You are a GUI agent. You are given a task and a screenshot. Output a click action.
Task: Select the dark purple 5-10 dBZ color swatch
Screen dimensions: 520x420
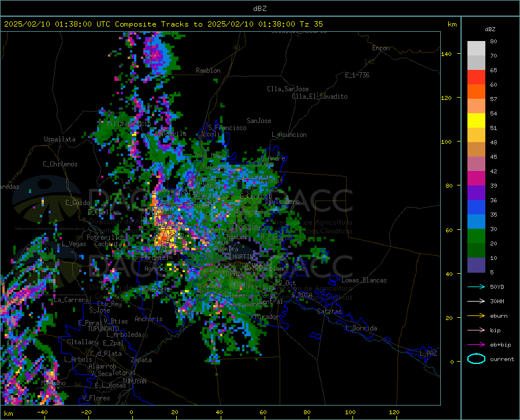click(x=476, y=265)
